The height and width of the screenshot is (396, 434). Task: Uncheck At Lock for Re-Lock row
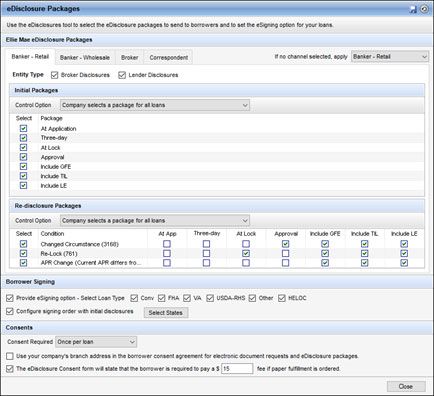pos(246,253)
